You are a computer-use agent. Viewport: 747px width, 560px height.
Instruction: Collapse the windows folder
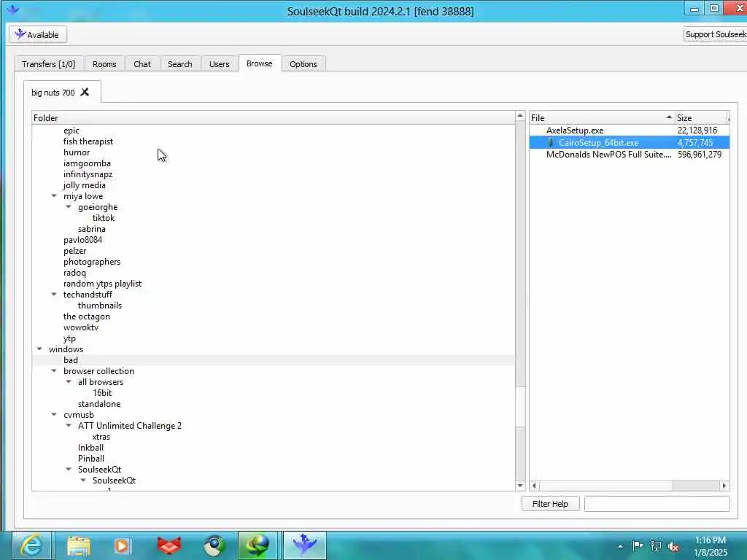tap(39, 349)
